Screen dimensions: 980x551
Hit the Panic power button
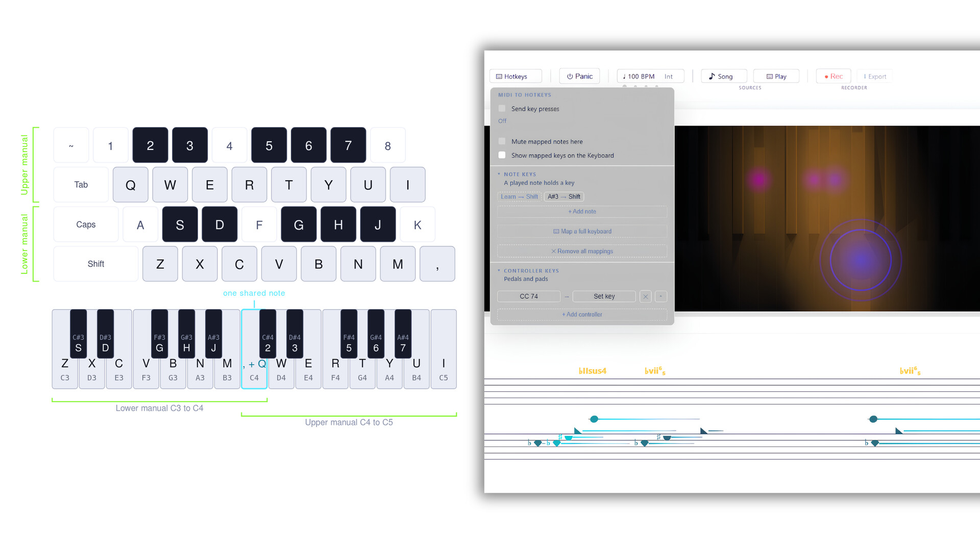point(579,76)
